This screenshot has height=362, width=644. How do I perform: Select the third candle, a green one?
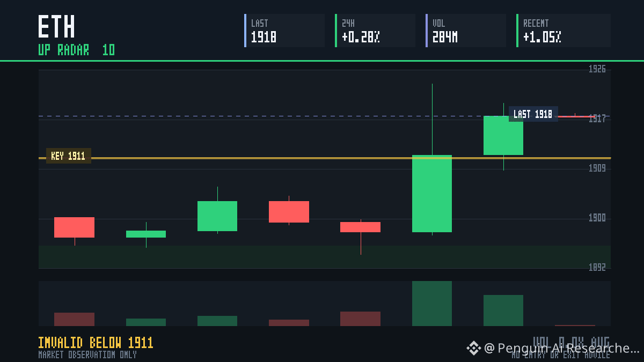217,216
